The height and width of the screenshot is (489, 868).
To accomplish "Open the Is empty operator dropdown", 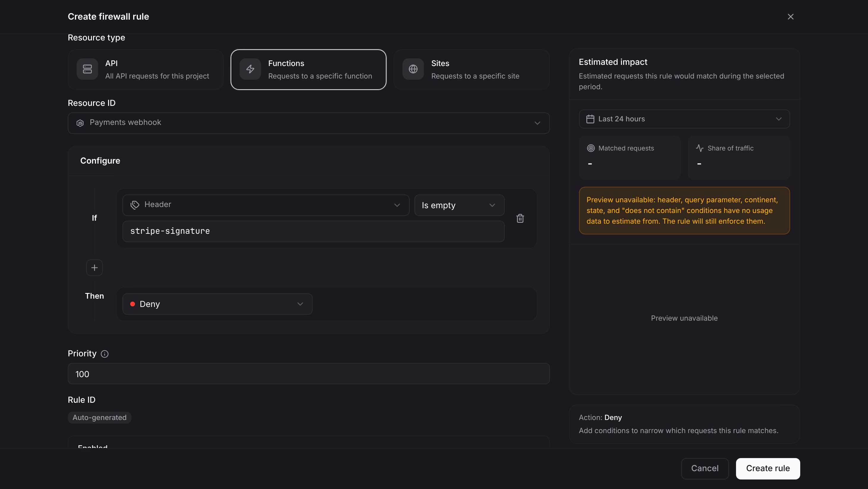I will [x=459, y=205].
